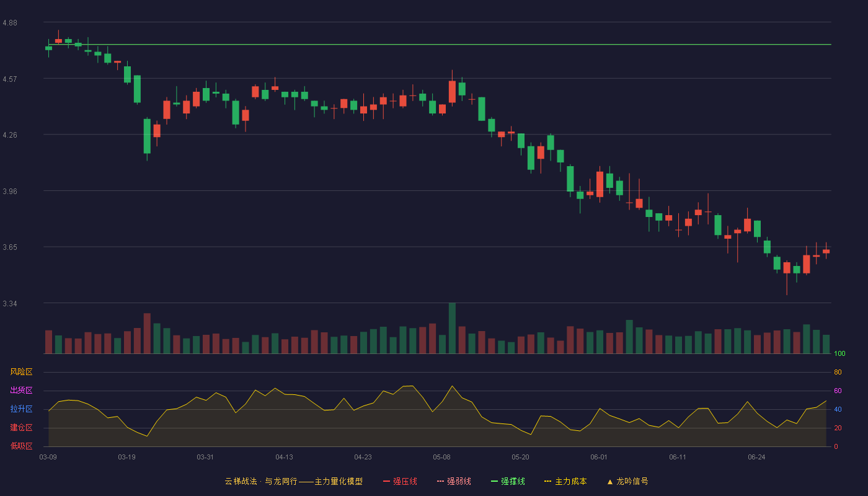Image resolution: width=868 pixels, height=496 pixels.
Task: Click the 4.26 price axis label
Action: 10,135
